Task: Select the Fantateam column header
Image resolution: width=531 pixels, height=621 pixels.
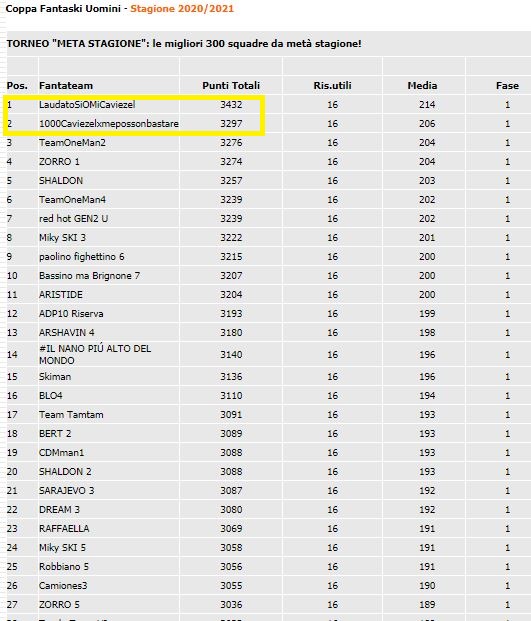Action: (66, 86)
